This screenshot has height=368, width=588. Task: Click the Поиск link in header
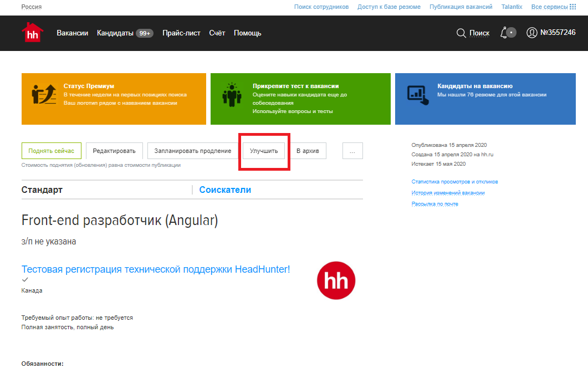point(479,33)
